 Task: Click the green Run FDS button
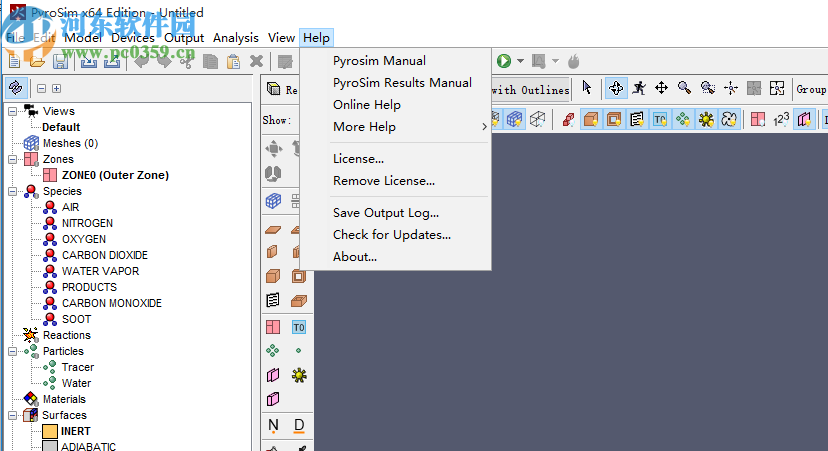point(504,61)
